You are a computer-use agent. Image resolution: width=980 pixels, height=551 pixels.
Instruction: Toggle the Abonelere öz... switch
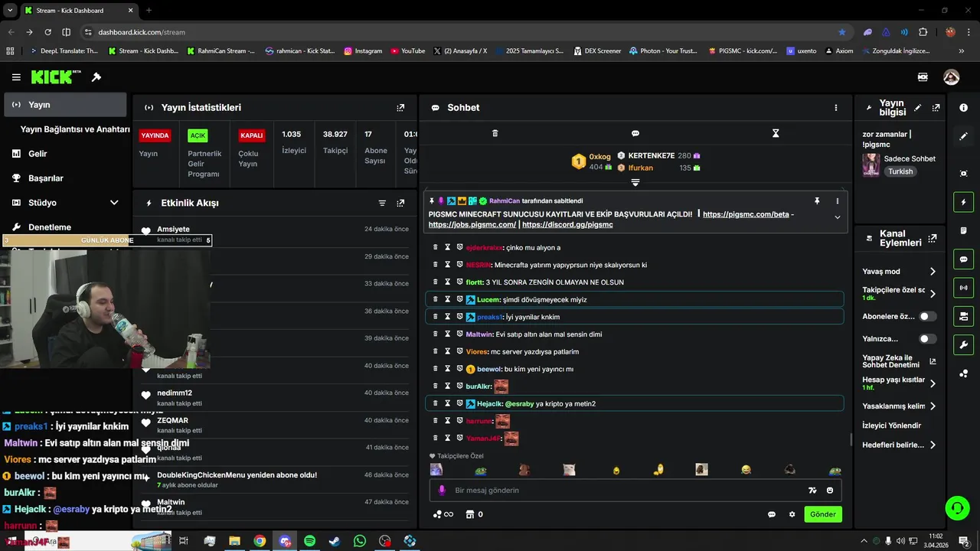[x=927, y=316]
